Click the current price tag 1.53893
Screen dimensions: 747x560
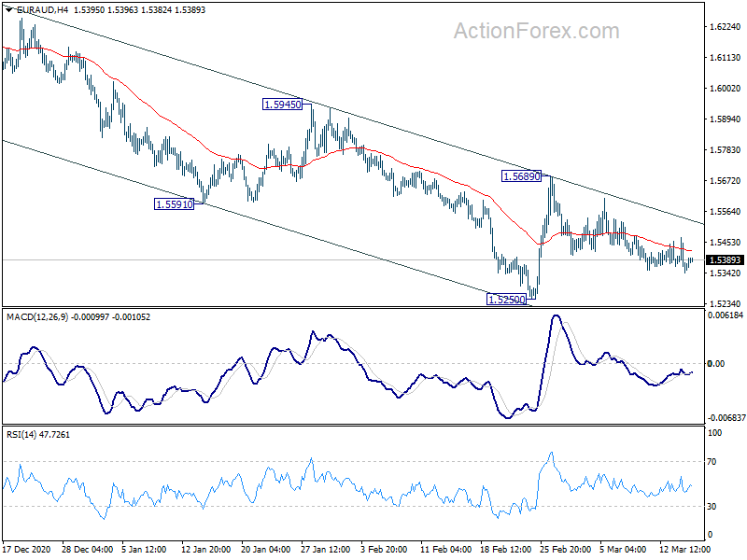tap(726, 260)
